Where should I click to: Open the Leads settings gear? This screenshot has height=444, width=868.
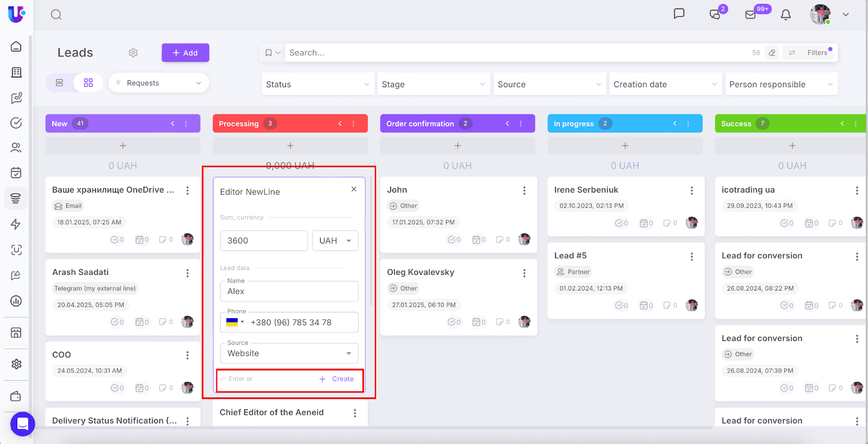[133, 53]
